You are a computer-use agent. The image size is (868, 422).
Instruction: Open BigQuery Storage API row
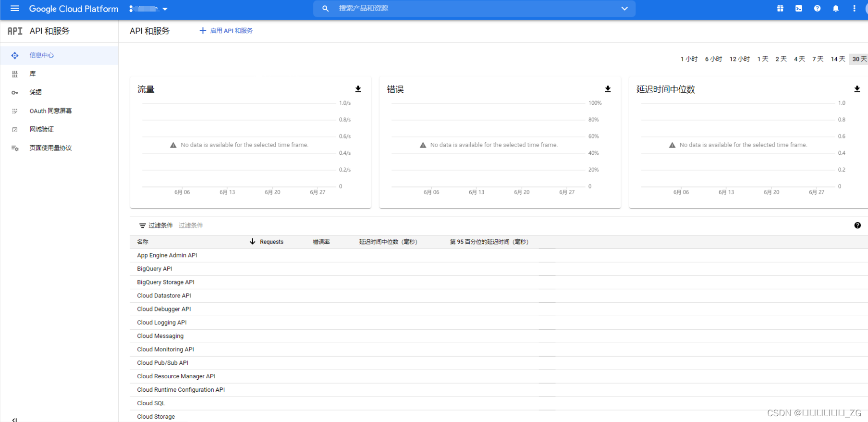pos(499,282)
